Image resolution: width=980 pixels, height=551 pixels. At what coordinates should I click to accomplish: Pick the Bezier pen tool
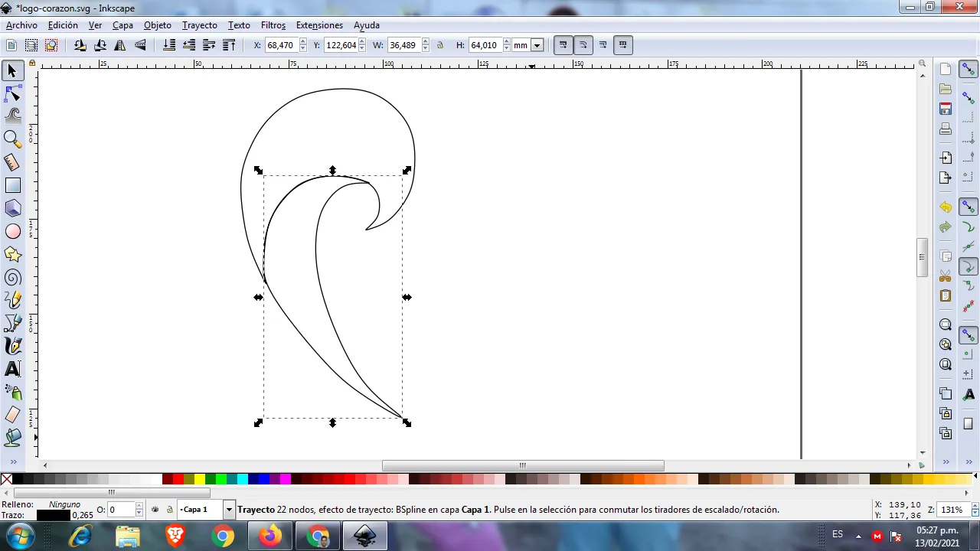[12, 323]
